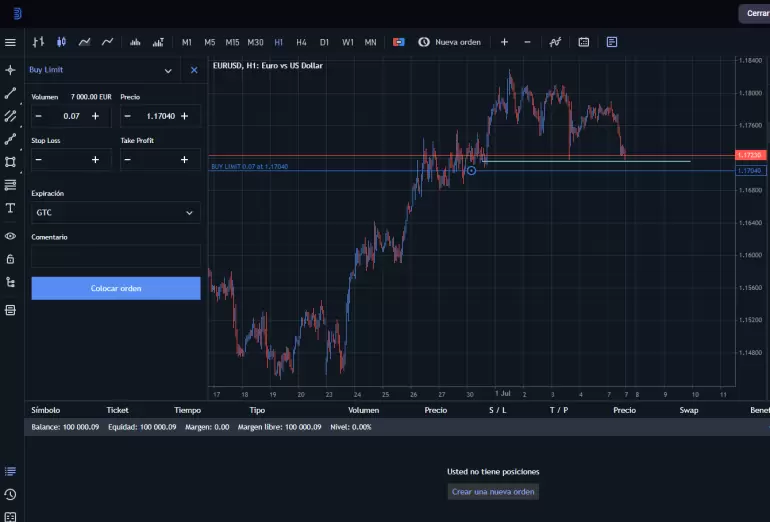
Task: Expand the Buy Limit order type dropdown
Action: tap(167, 70)
